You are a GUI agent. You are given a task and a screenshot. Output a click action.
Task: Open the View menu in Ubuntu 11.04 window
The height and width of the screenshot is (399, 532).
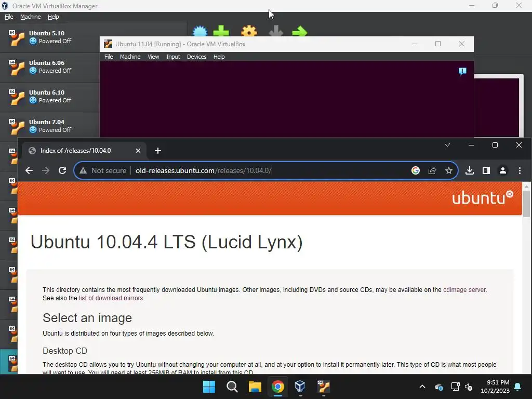pos(153,57)
